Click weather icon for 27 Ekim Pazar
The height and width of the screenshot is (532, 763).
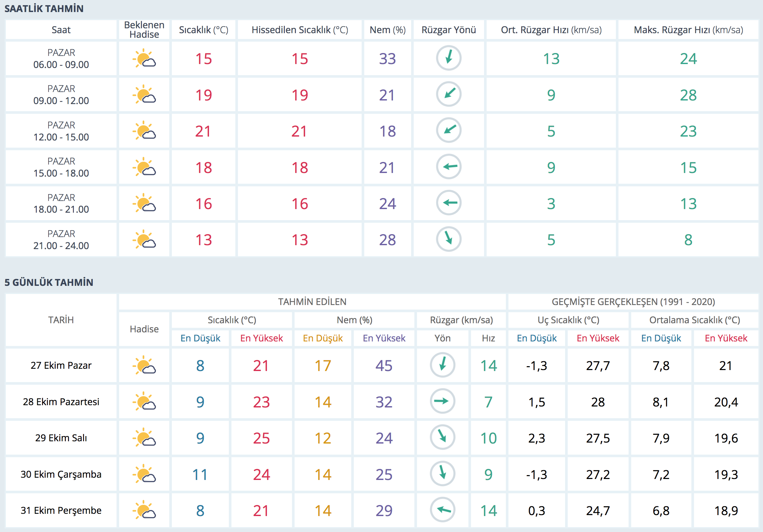coord(144,365)
